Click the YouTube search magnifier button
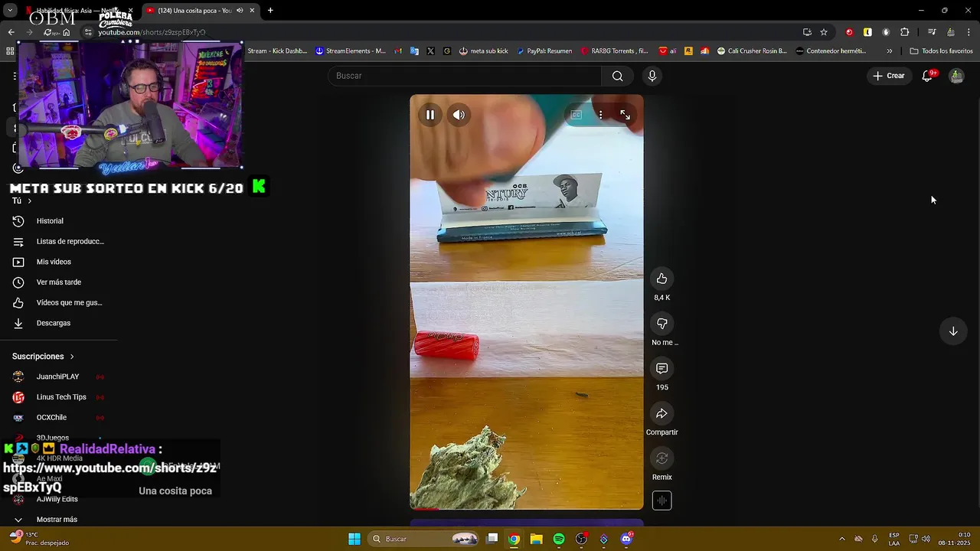980x551 pixels. (618, 76)
